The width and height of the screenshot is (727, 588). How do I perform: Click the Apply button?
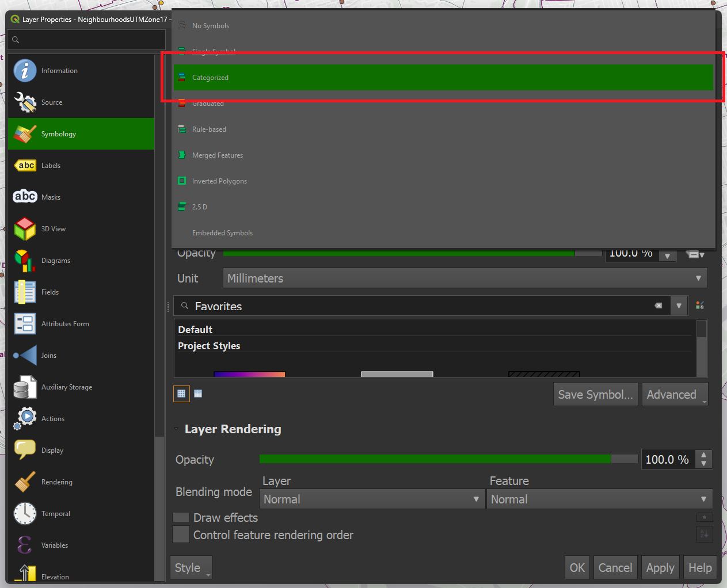pos(660,568)
